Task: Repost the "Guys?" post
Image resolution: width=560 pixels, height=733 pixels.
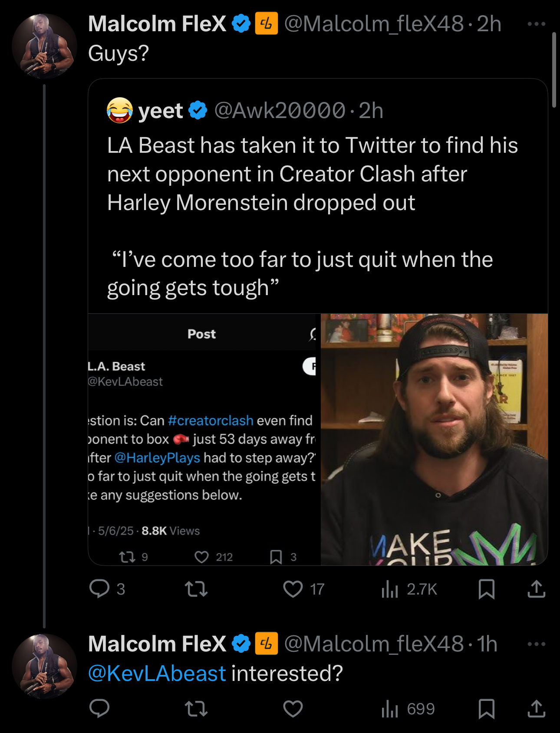Action: (196, 589)
